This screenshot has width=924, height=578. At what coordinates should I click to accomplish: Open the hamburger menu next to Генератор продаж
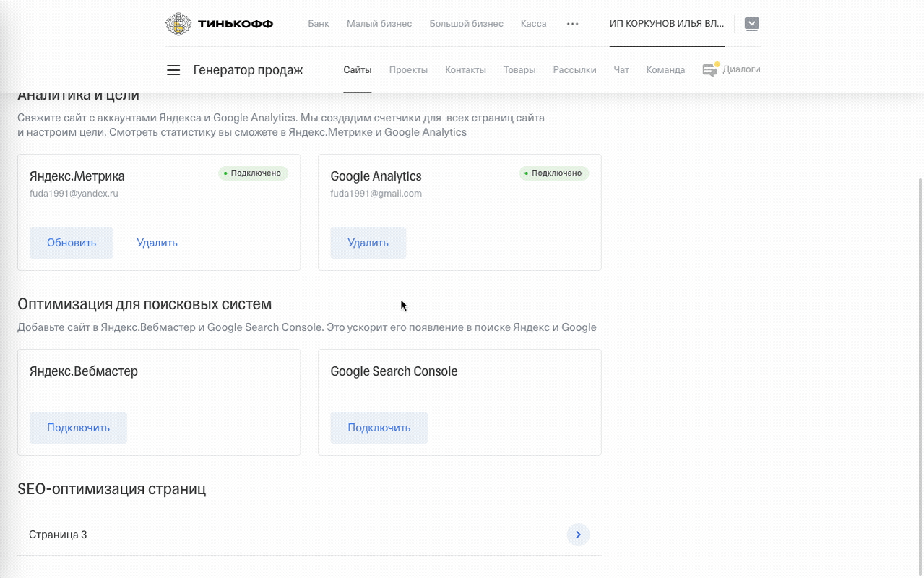(173, 70)
